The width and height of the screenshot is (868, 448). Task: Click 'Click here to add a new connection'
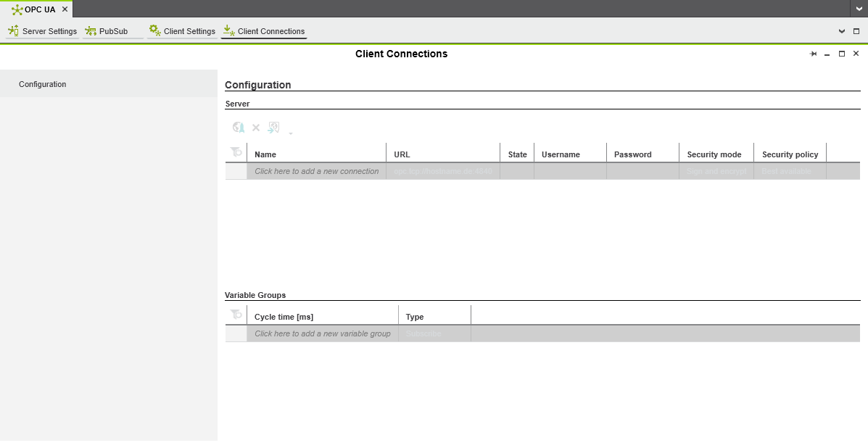coord(317,172)
